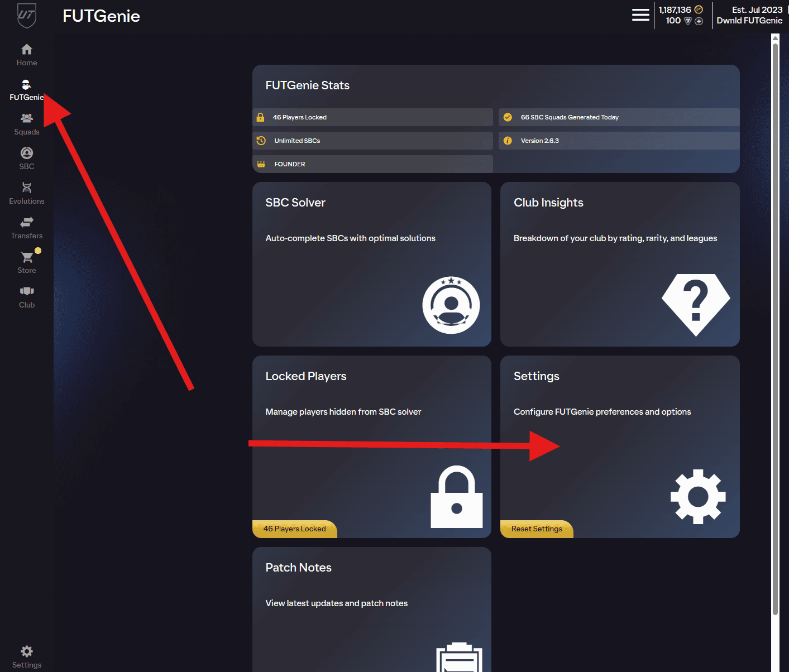Screen dimensions: 789x672
Task: Click the plus icon to add points
Action: click(x=699, y=21)
